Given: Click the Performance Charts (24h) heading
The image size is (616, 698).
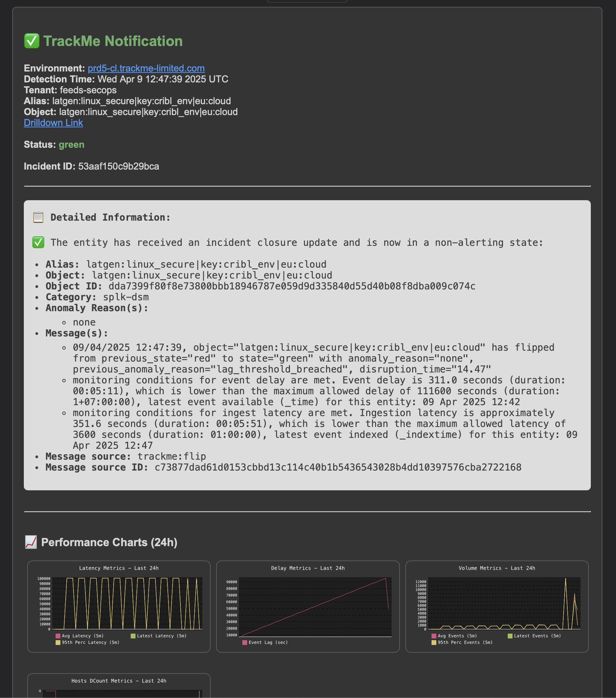Looking at the screenshot, I should tap(109, 542).
